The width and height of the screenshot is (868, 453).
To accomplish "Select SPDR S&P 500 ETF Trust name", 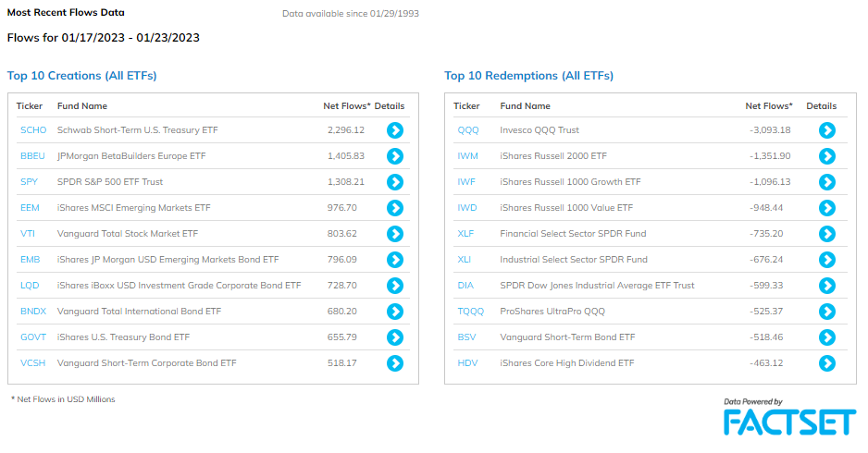I will click(x=110, y=181).
